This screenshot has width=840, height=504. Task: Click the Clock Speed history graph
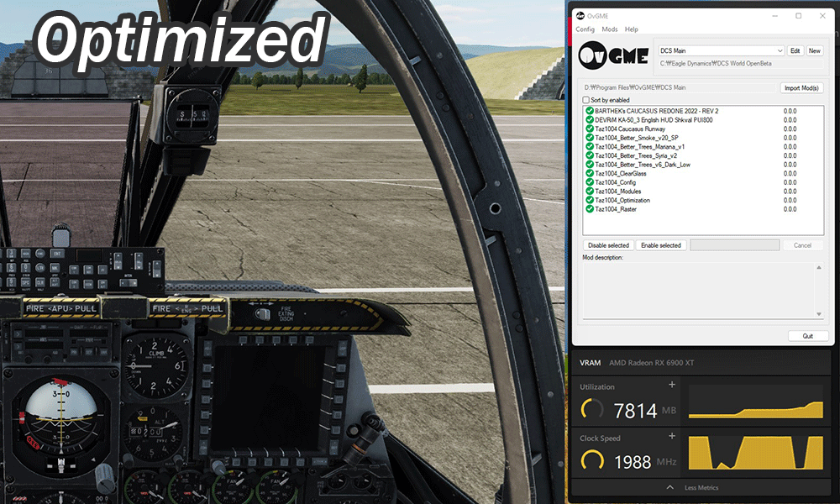pyautogui.click(x=755, y=453)
